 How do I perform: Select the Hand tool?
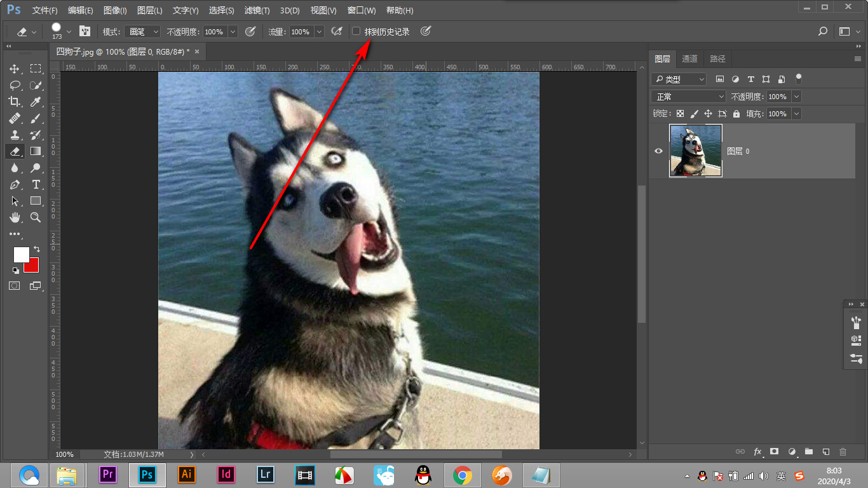click(x=15, y=217)
